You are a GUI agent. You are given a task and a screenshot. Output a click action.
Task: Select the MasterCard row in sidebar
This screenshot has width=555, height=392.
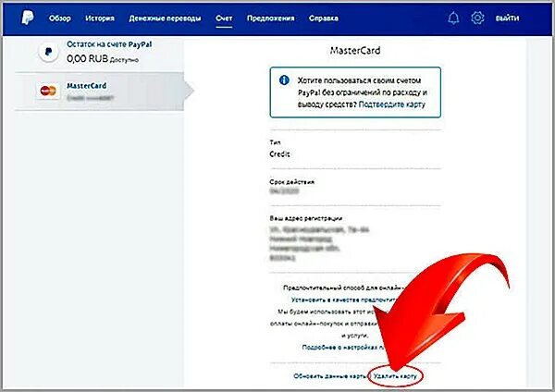pyautogui.click(x=100, y=92)
